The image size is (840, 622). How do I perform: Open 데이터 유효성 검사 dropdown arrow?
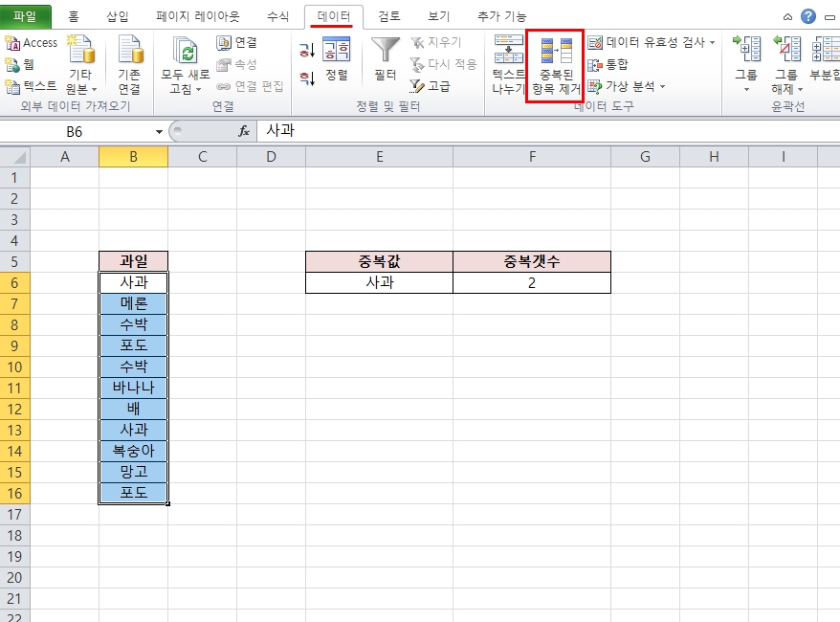click(x=712, y=42)
